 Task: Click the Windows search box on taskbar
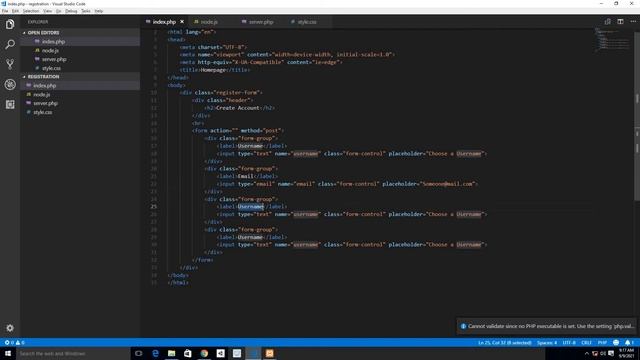(73, 353)
